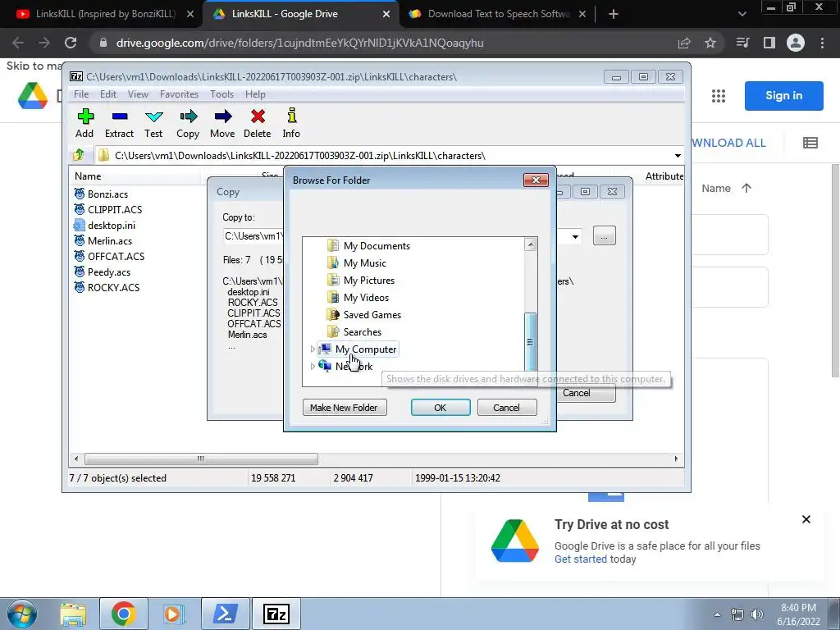Click the Get started link
This screenshot has height=630, width=840.
click(580, 559)
